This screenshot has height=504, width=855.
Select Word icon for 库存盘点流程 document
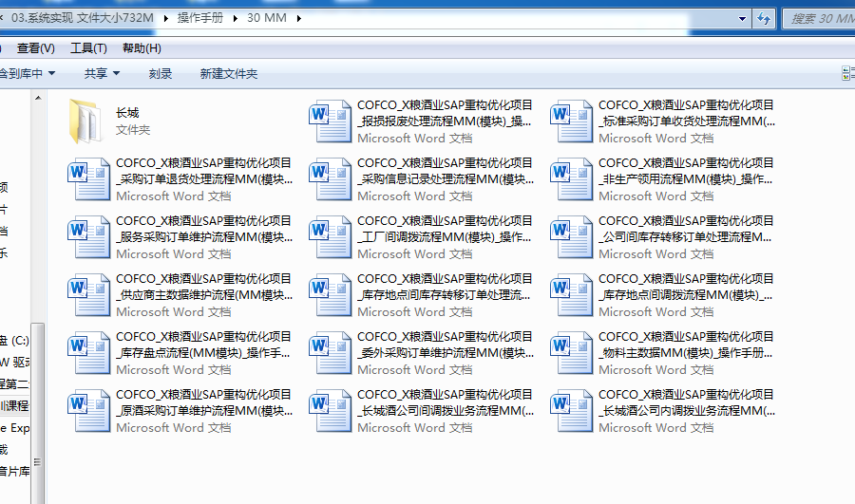click(89, 352)
